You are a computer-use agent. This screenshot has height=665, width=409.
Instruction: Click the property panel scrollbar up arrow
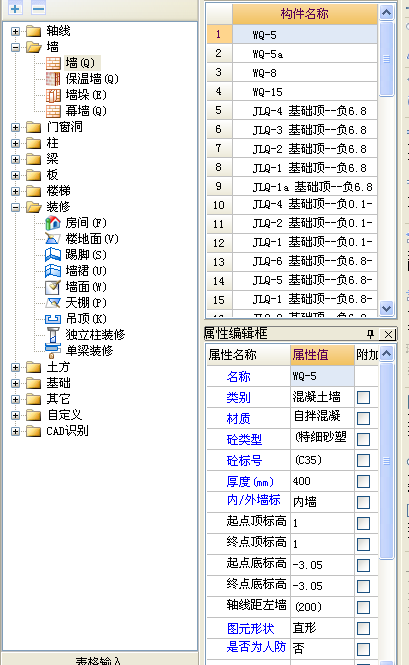pos(386,353)
